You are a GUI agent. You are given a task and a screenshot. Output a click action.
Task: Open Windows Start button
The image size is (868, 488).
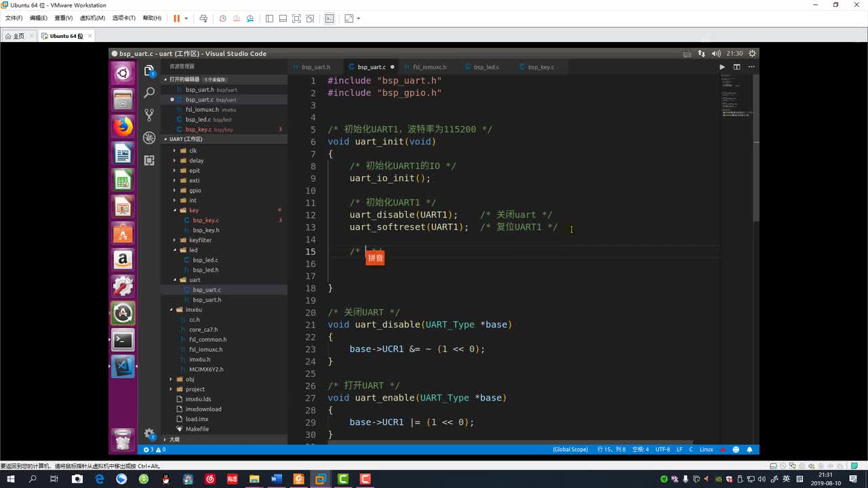(x=10, y=479)
